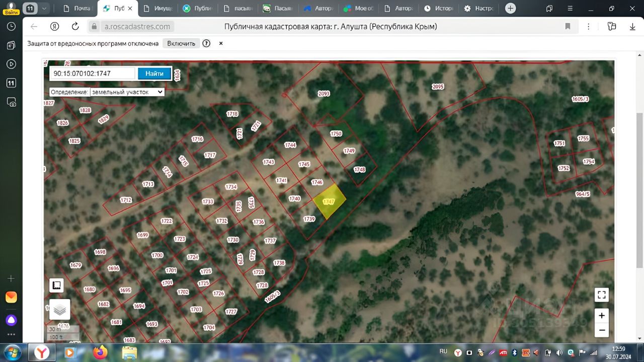Open the browser hamburger main menu
644x362 pixels.
pos(571,9)
